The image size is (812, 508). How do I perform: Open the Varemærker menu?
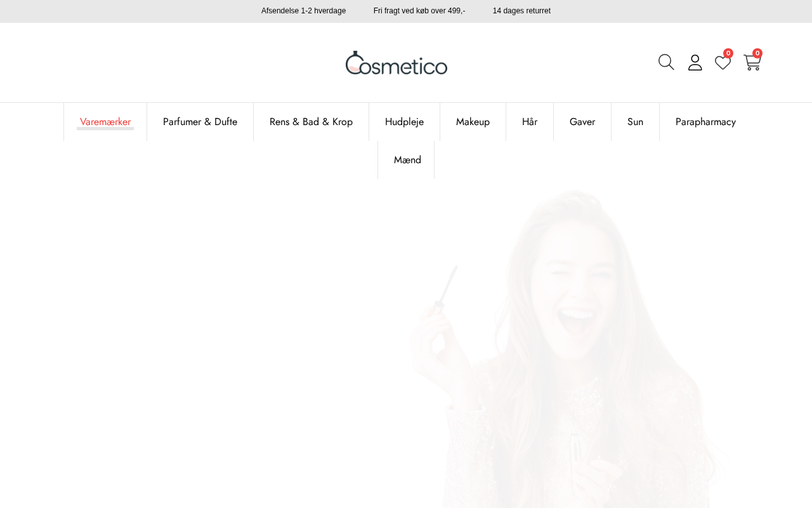point(105,122)
